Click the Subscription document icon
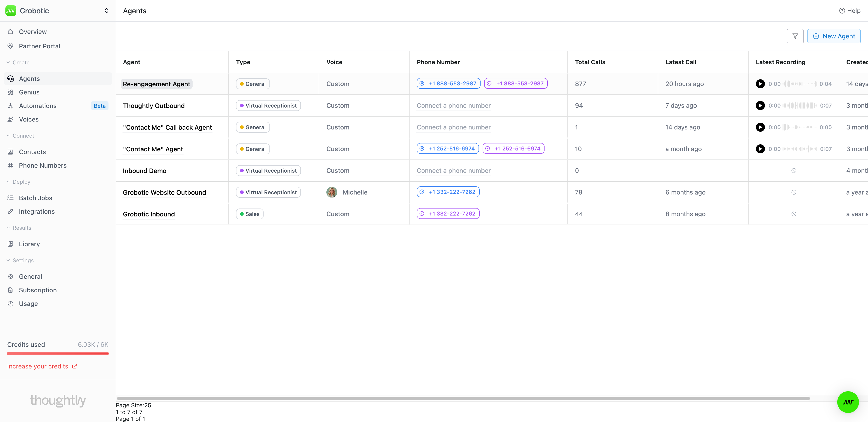This screenshot has height=422, width=868. [x=10, y=290]
